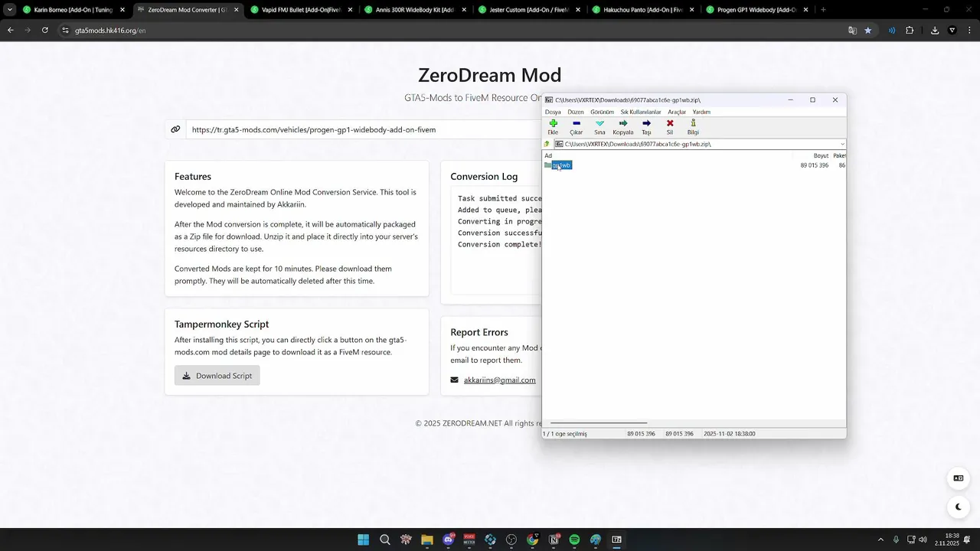Click the blue sound-wave extension icon
980x551 pixels.
coord(892,31)
